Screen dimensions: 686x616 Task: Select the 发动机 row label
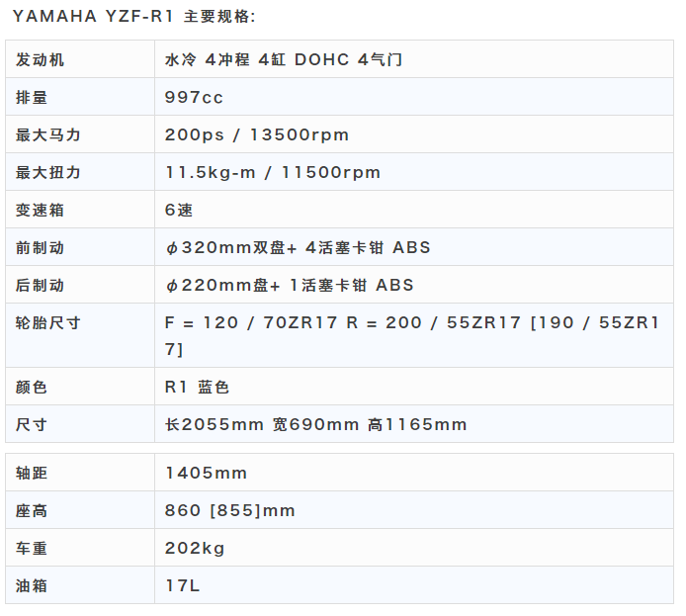coord(41,59)
